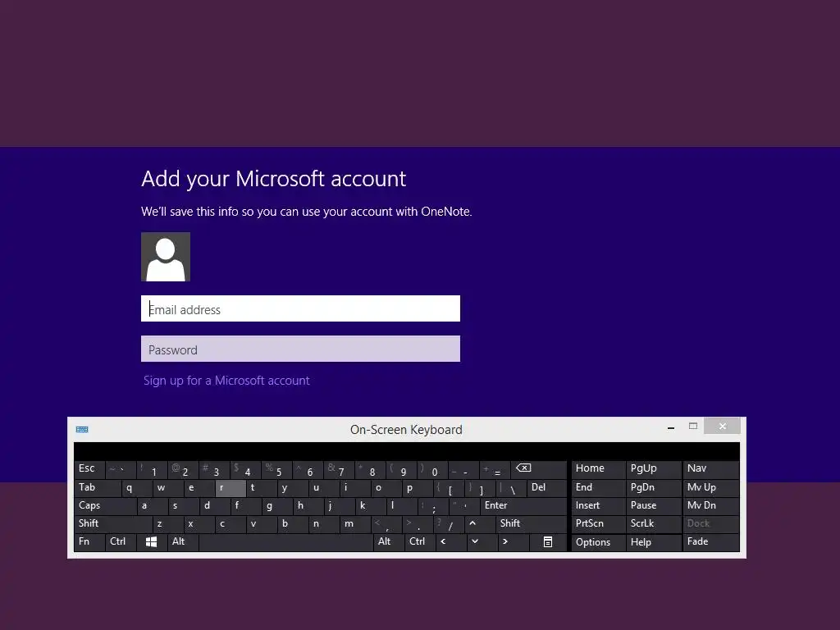Click the PgDn key

coord(654,488)
